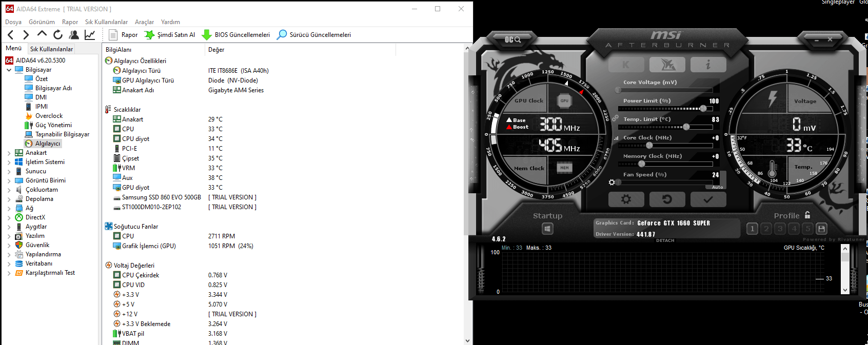This screenshot has width=868, height=345.
Task: Expand the Güvenlik tree node
Action: pos(9,245)
